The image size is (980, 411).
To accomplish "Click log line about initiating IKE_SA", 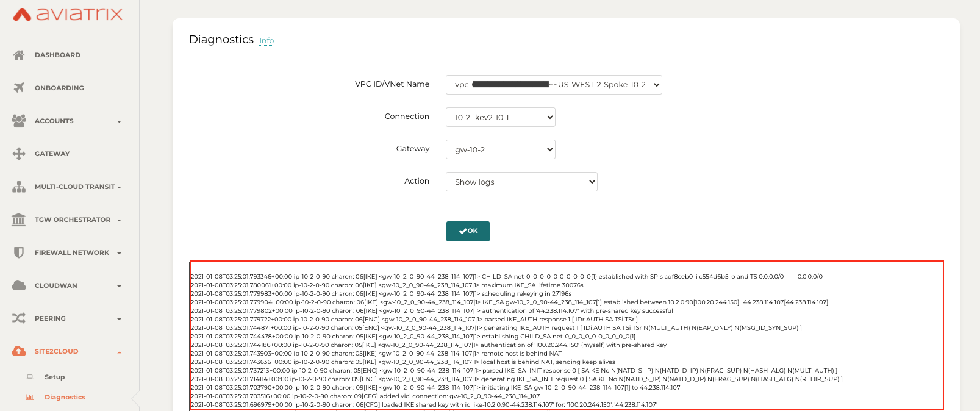I will (x=435, y=387).
